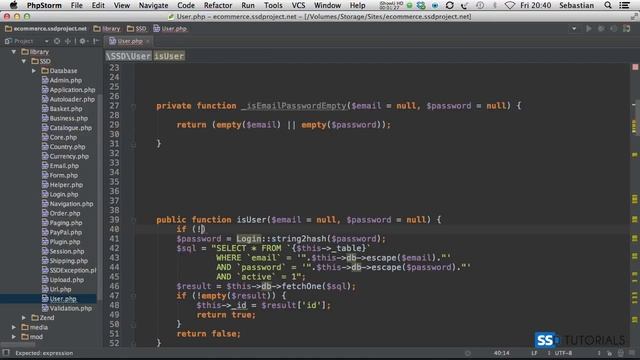Collapse the library folder in tree

click(x=14, y=52)
